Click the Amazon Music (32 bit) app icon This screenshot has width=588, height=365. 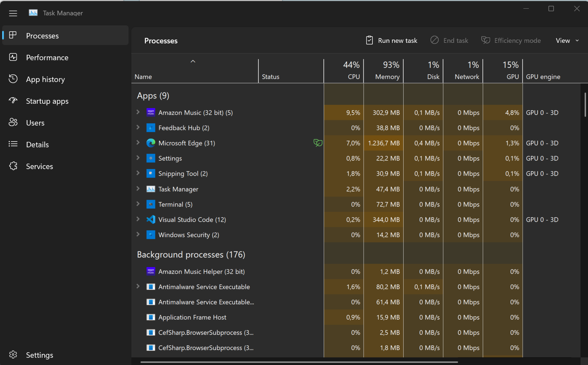(x=151, y=112)
